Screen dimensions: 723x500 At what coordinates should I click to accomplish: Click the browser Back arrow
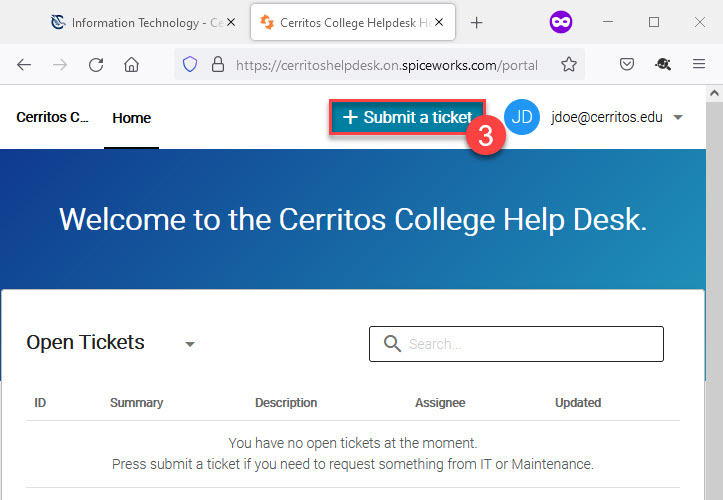coord(24,65)
